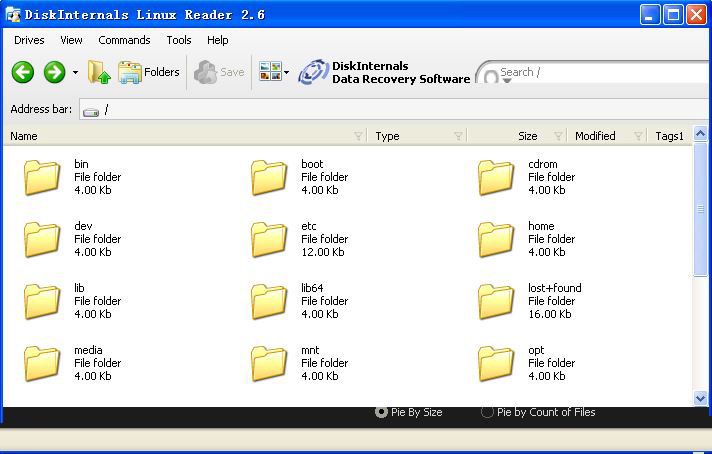Select the lost+found folder icon

click(x=496, y=302)
